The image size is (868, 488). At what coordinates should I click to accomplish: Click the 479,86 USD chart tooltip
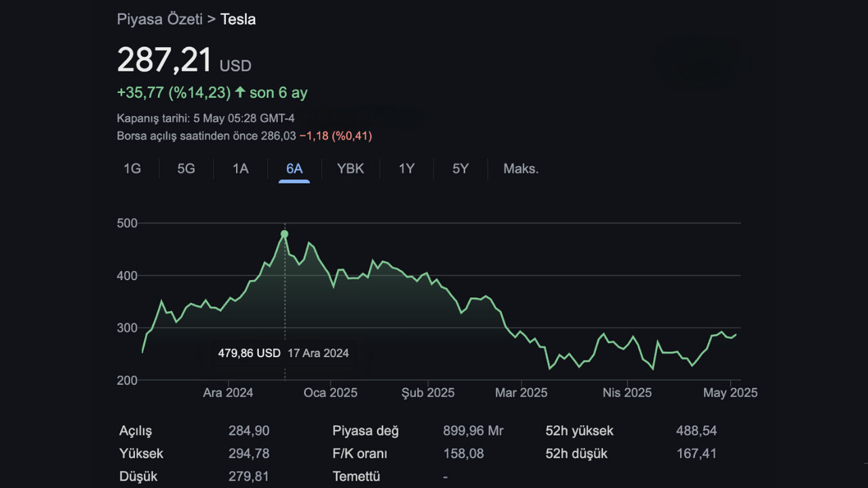283,353
